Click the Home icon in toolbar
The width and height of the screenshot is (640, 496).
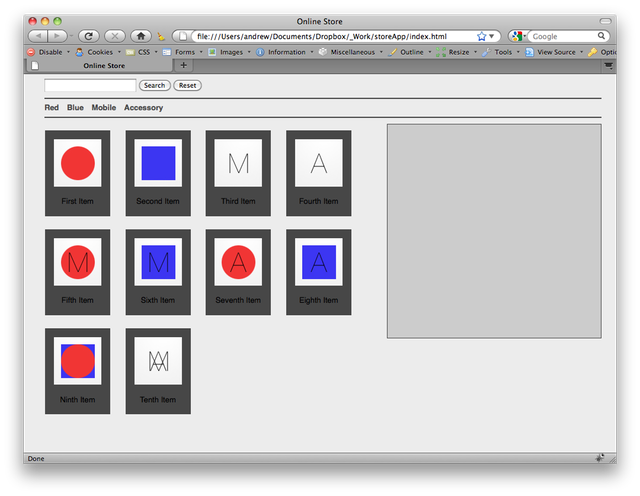coord(140,36)
